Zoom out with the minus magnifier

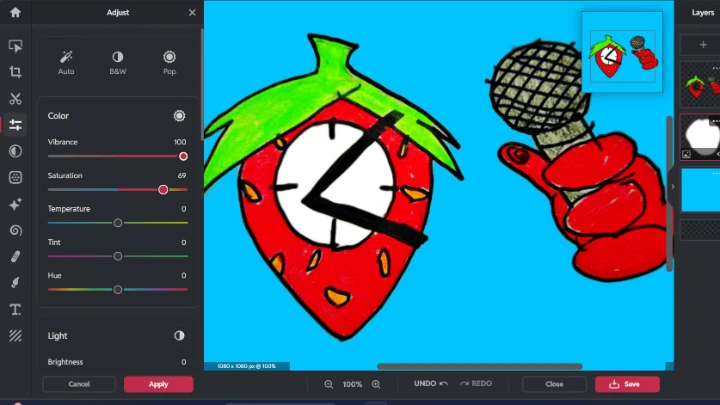click(x=329, y=384)
